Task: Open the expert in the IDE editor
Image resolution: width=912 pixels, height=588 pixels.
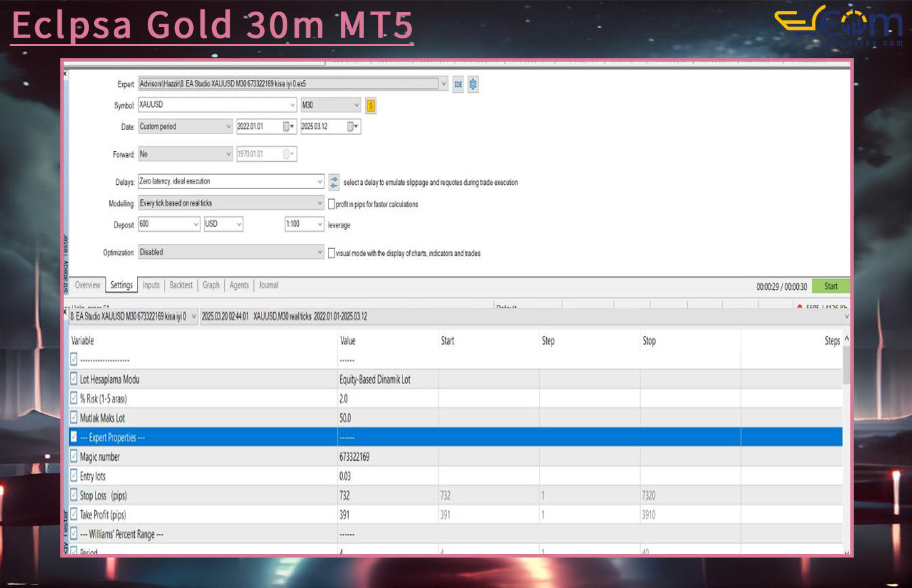Action: [x=458, y=85]
